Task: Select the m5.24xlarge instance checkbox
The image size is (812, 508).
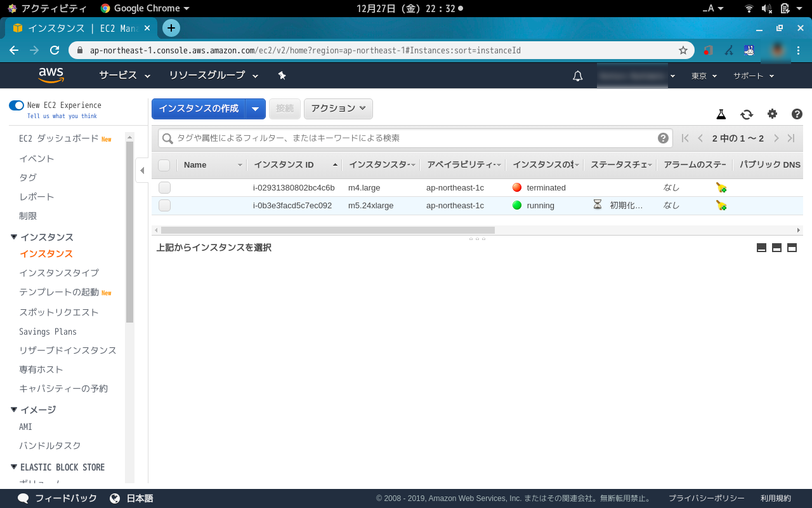Action: click(164, 205)
